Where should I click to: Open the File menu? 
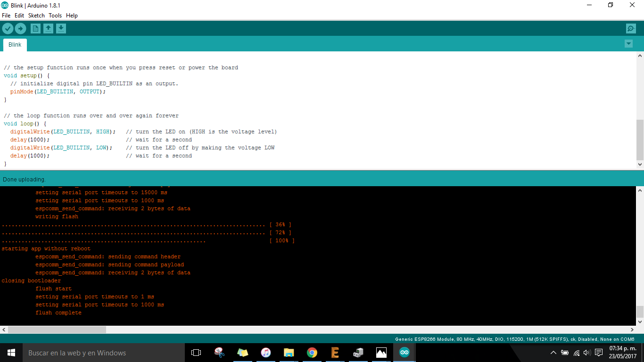tap(6, 16)
